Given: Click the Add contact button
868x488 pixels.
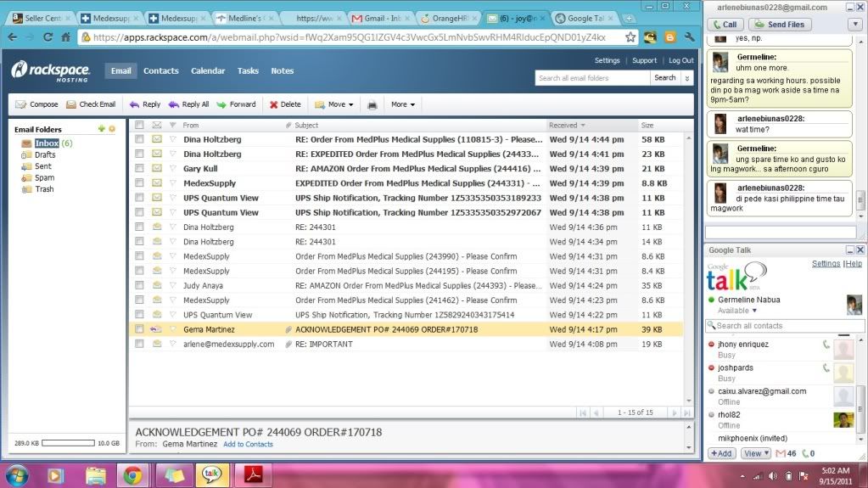Looking at the screenshot, I should coord(721,453).
